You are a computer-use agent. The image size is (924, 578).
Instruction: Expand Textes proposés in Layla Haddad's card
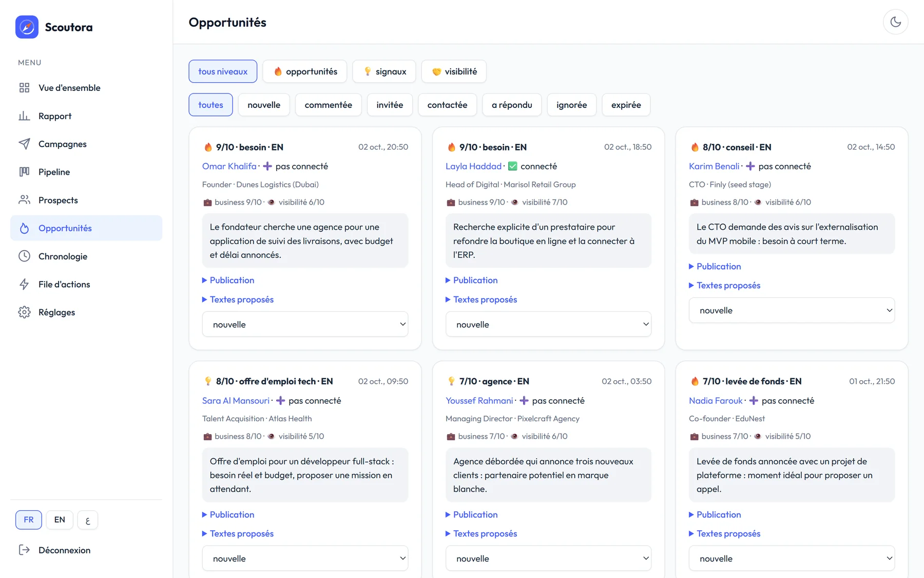[x=482, y=300]
